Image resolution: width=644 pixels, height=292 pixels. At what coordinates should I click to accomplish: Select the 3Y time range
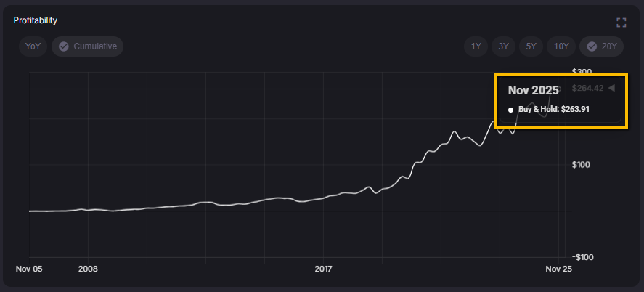click(x=503, y=46)
